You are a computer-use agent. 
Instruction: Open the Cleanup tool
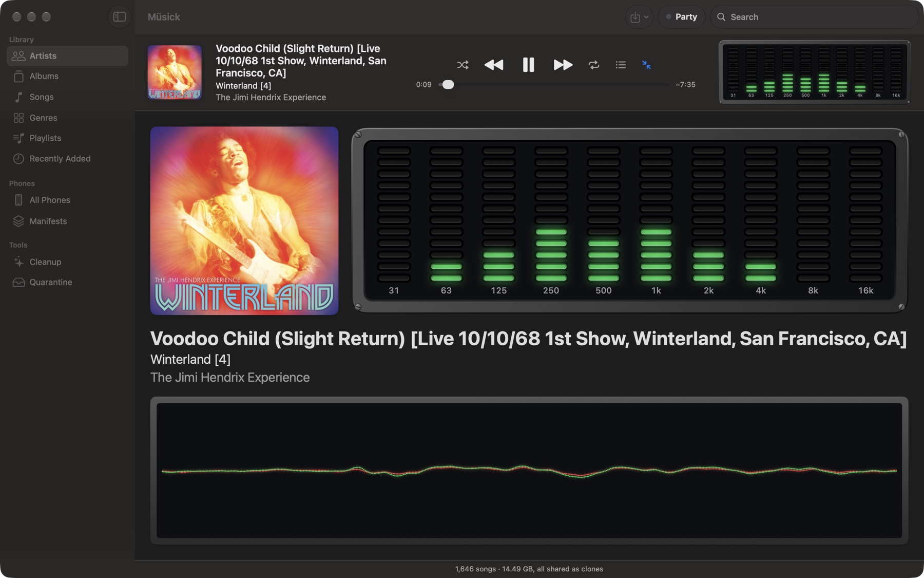coord(67,262)
